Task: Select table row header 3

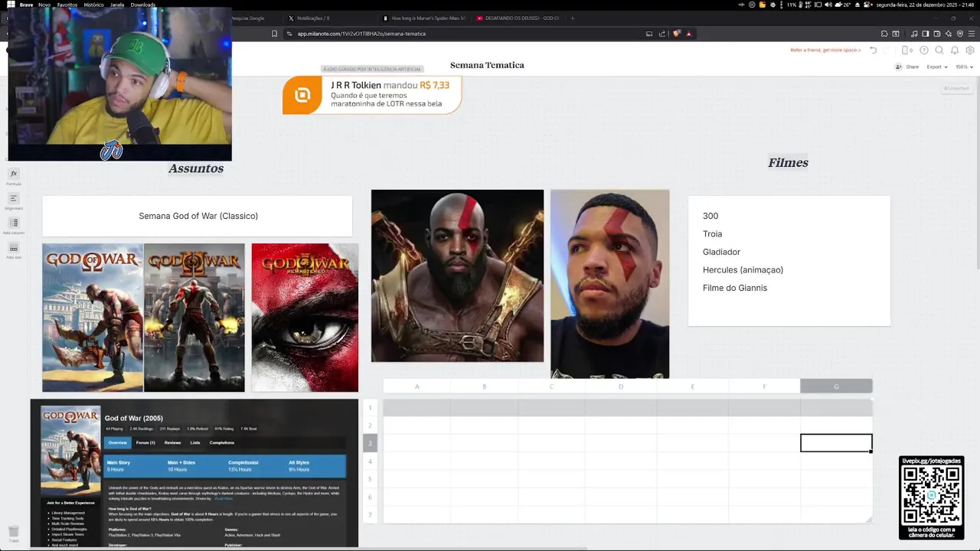Action: [370, 443]
